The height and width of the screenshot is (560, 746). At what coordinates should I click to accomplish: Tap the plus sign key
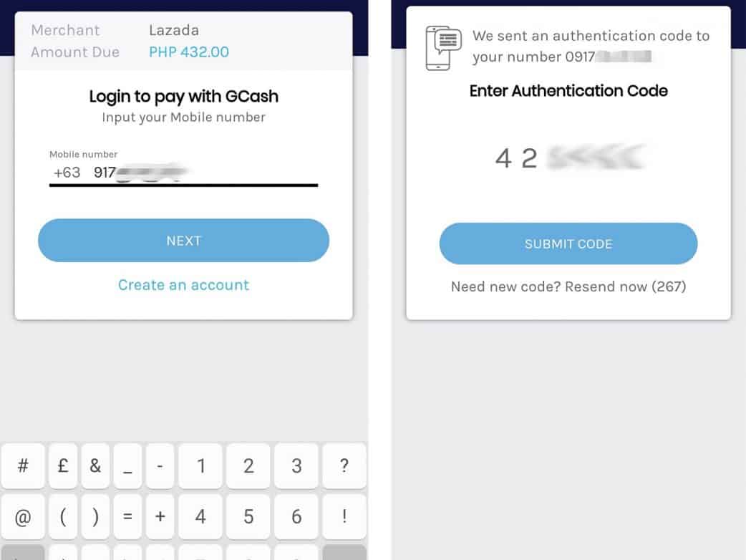(x=160, y=516)
